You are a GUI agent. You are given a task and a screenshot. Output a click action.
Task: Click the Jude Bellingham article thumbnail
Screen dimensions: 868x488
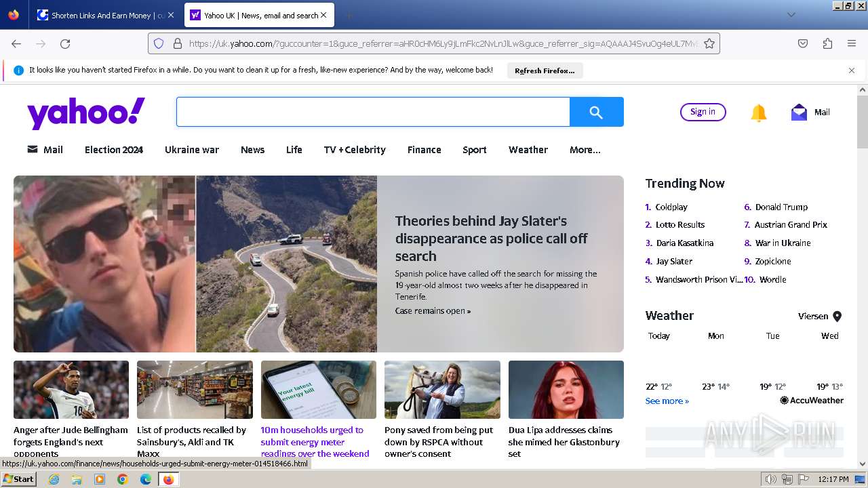[71, 390]
